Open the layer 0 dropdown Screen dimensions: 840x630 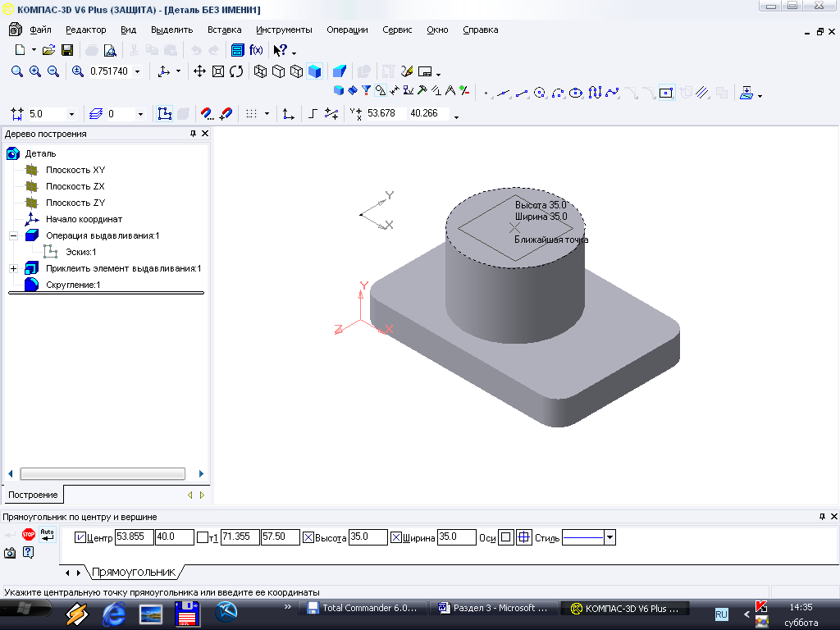pos(140,114)
